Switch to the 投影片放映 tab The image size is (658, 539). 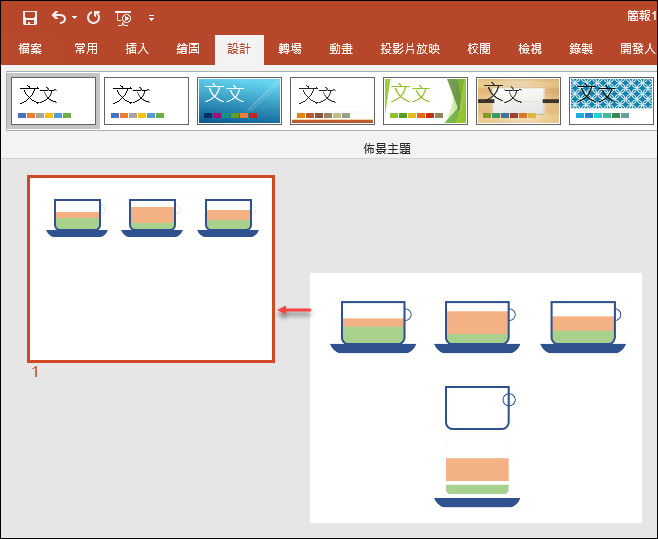pos(410,49)
